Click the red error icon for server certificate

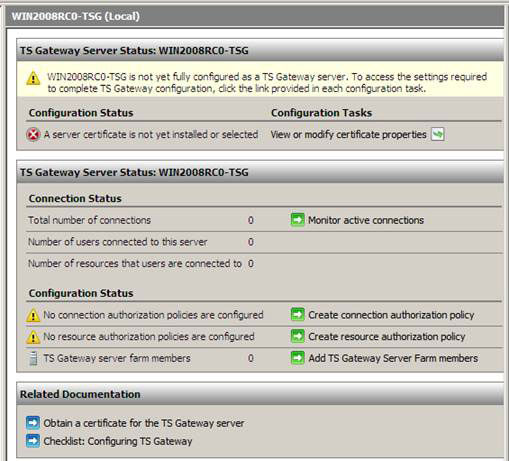[33, 135]
